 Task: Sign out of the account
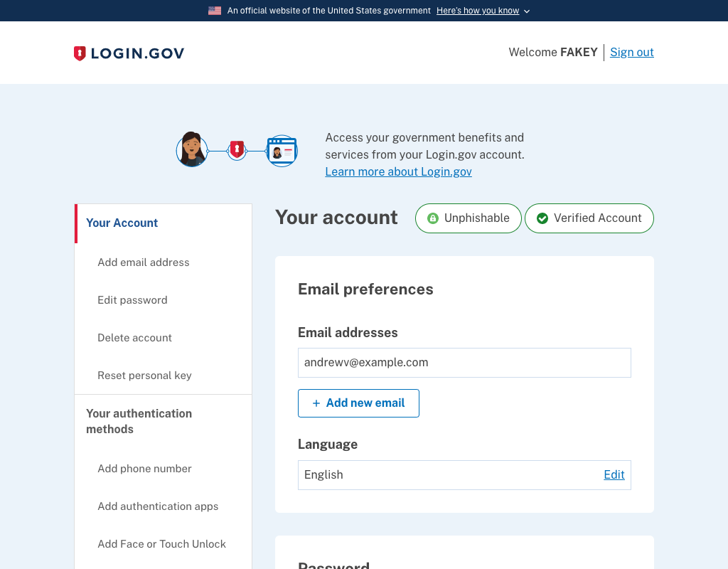[631, 52]
